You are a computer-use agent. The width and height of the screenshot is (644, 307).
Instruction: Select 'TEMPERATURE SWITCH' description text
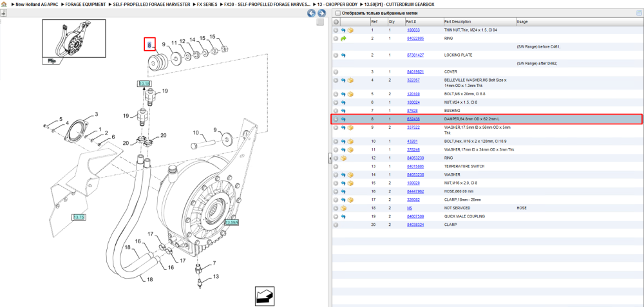(x=463, y=167)
